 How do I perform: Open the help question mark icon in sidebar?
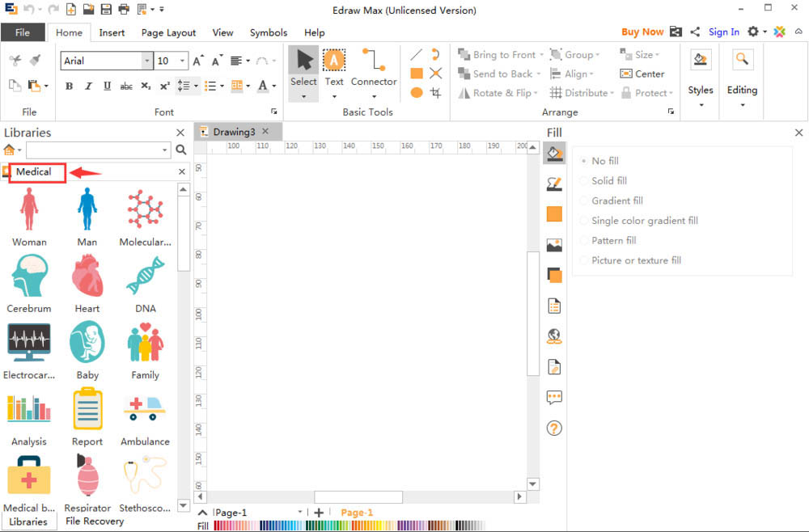(554, 429)
